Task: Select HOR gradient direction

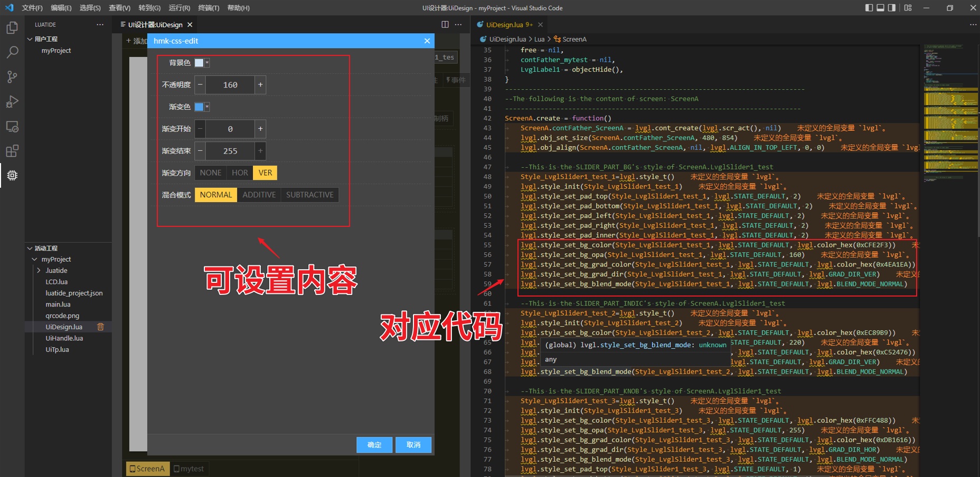Action: click(240, 173)
